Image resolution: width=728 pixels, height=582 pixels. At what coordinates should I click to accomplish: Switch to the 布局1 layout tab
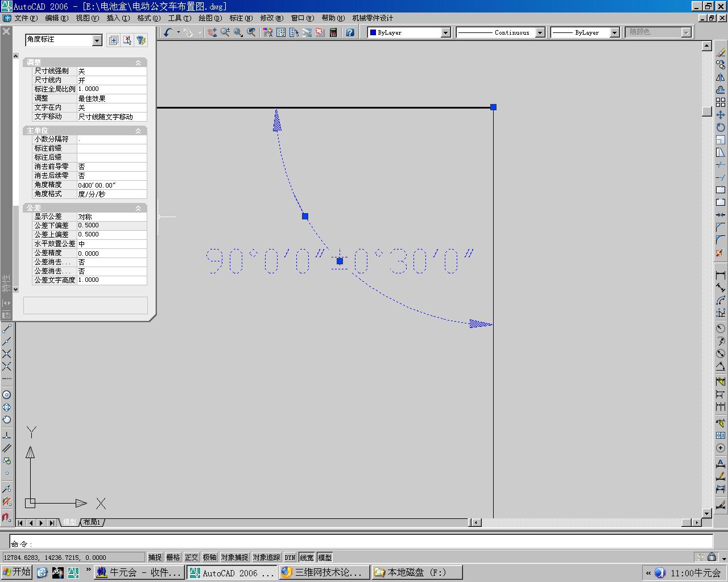pos(92,522)
